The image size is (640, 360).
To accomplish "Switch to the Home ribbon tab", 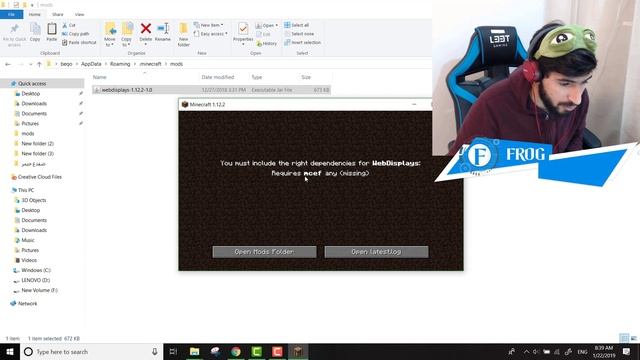I will (x=35, y=14).
